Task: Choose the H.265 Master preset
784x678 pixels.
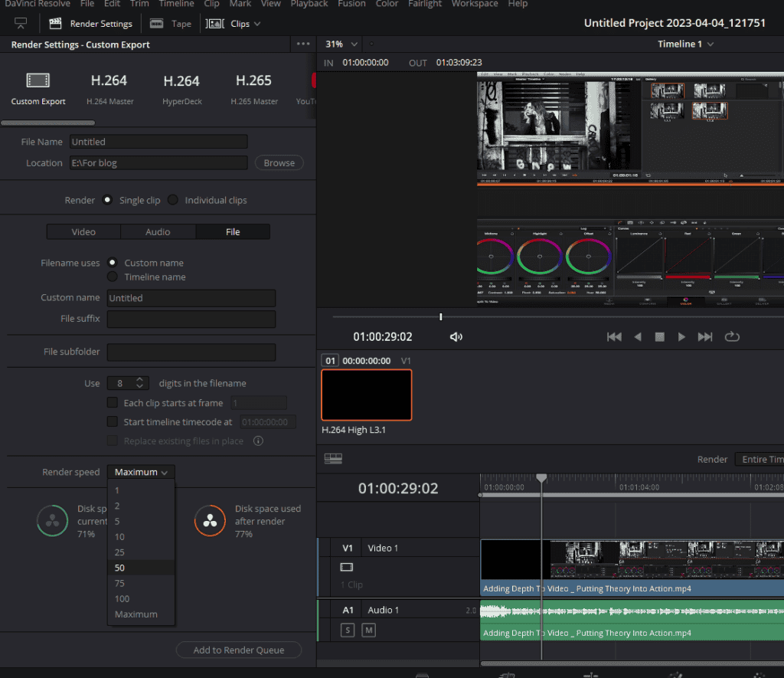Action: tap(254, 89)
